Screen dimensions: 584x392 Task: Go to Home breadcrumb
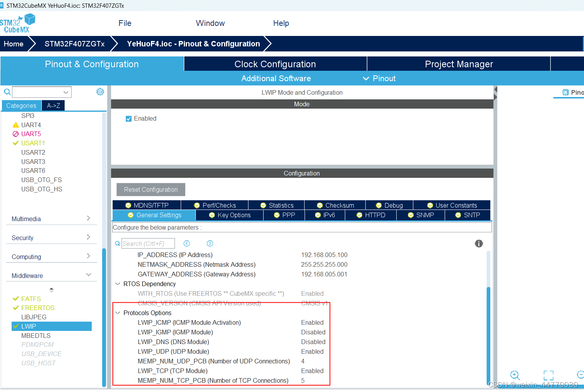(x=14, y=44)
